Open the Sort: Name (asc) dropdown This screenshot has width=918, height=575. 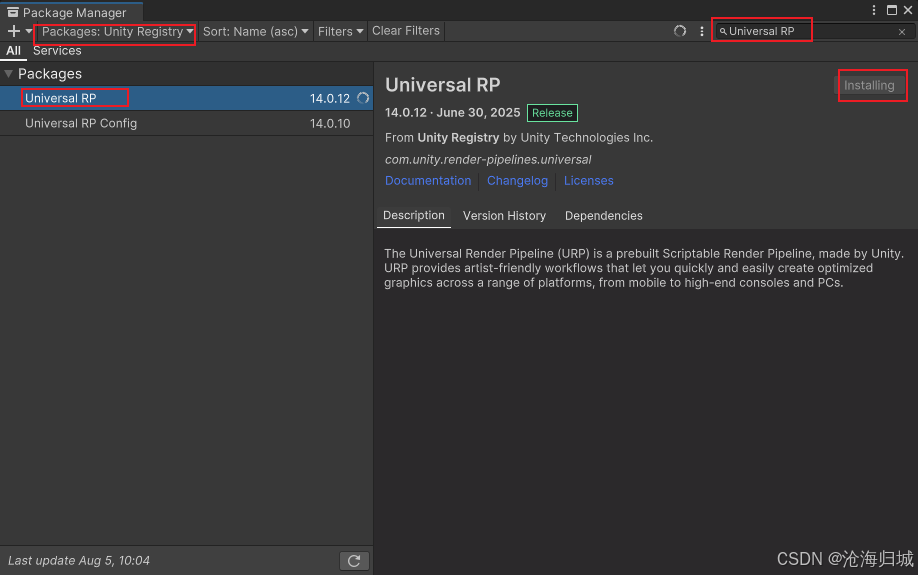[255, 32]
